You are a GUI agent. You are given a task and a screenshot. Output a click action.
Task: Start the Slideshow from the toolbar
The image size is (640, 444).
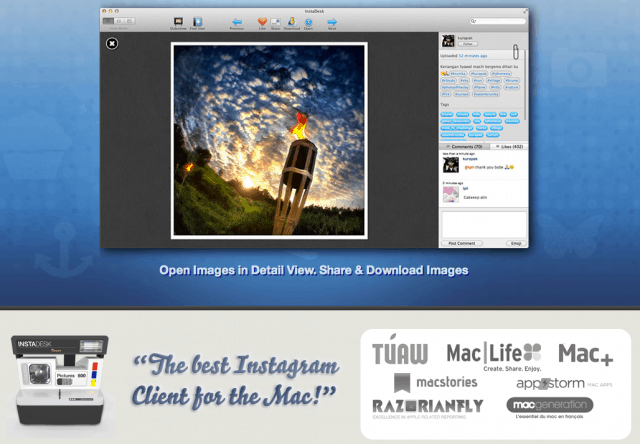click(x=178, y=21)
